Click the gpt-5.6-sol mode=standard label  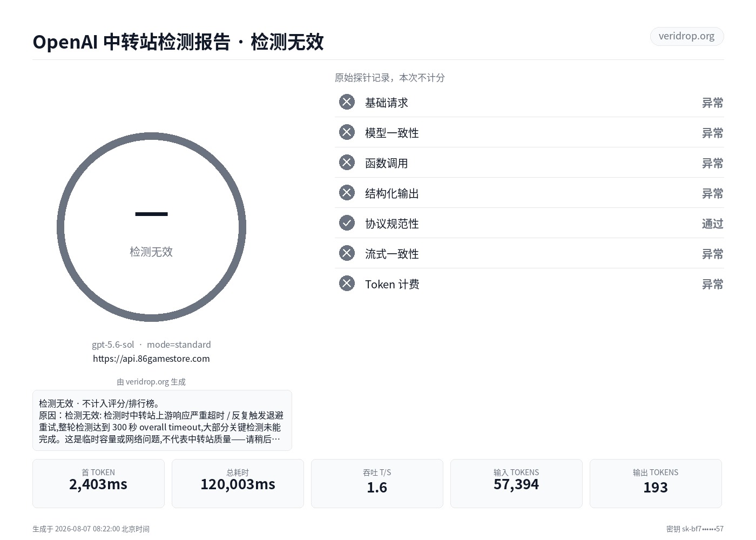click(151, 345)
